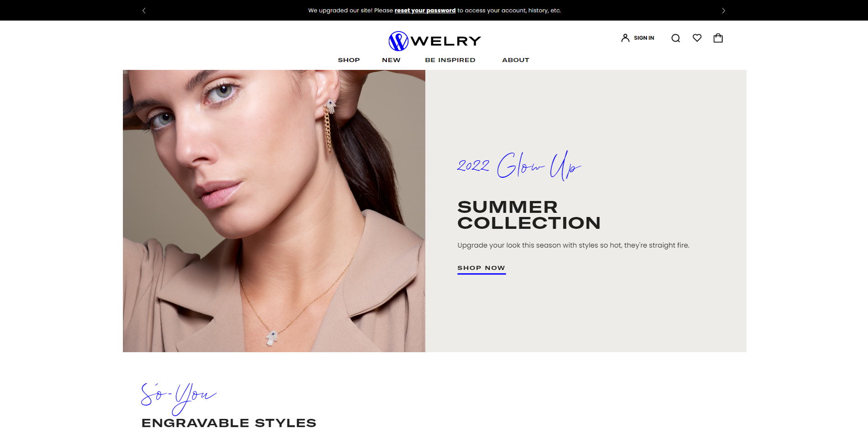Click the 2022 Glow Up script text
This screenshot has width=868, height=428.
[519, 165]
